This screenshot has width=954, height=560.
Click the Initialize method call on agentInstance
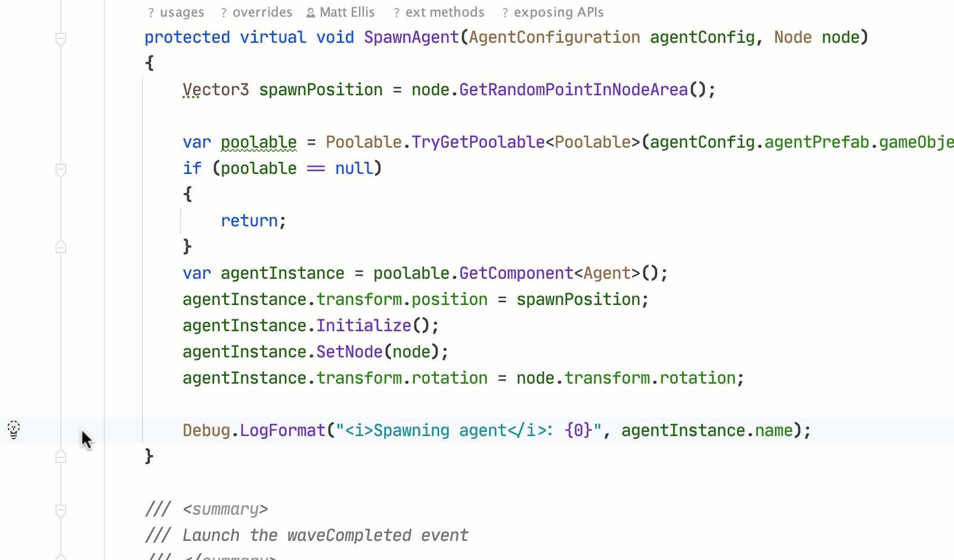click(363, 326)
